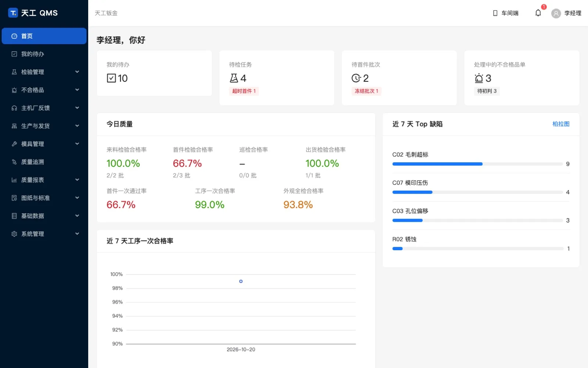Open the 系统管理 menu

(44, 234)
